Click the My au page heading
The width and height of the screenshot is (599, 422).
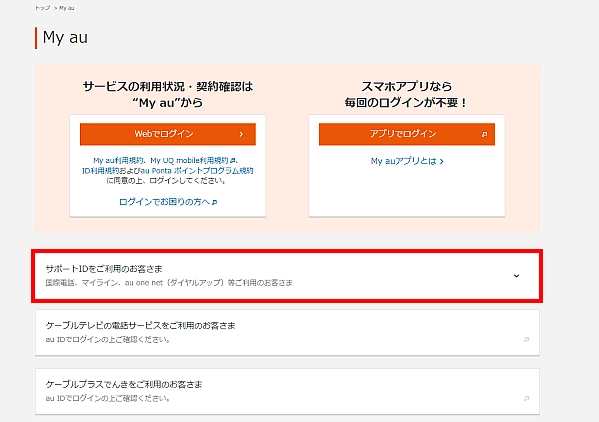click(65, 37)
